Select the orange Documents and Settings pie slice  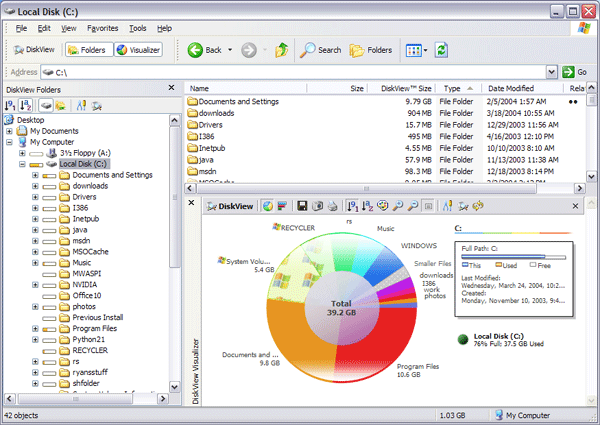[297, 333]
